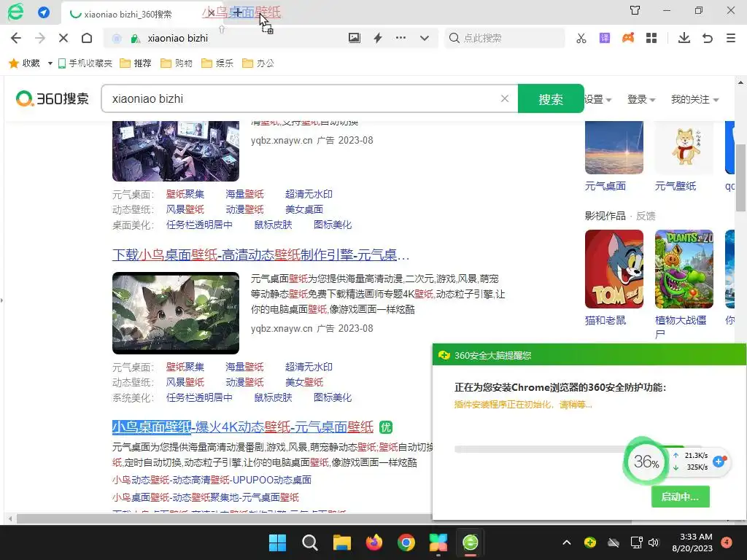Open the 手机收藏夹 bookmark
The image size is (747, 560).
tap(85, 63)
